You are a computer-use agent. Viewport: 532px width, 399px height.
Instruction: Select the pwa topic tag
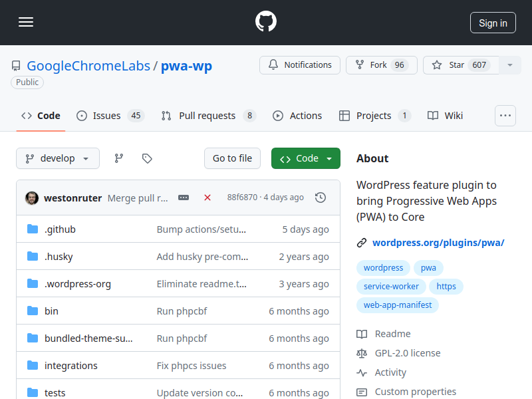428,268
